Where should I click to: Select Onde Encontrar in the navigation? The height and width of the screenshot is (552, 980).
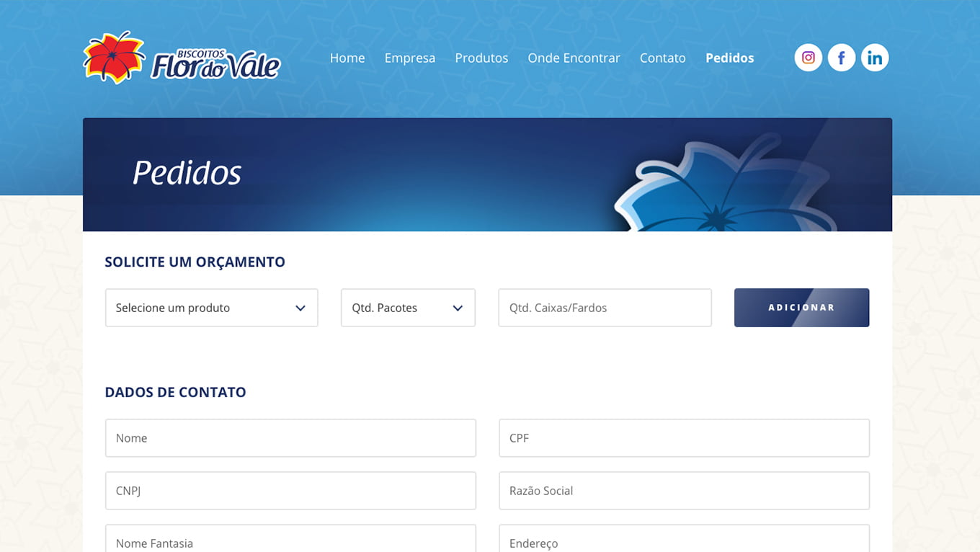(574, 58)
